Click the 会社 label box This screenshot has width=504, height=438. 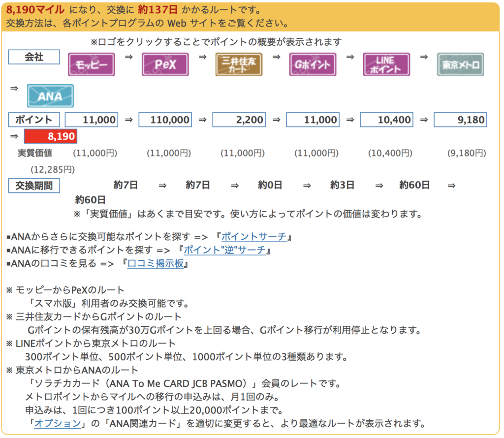[34, 57]
